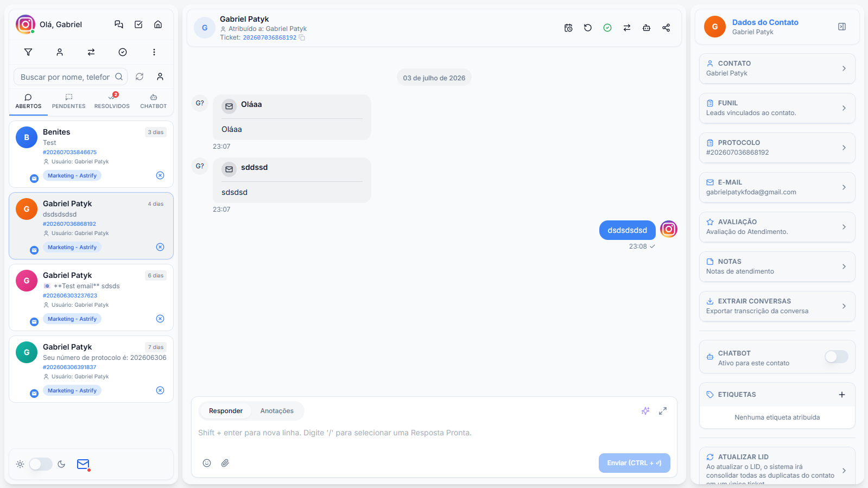Click the resolve-all check circle in sidebar toolbar
The image size is (868, 488).
(123, 52)
